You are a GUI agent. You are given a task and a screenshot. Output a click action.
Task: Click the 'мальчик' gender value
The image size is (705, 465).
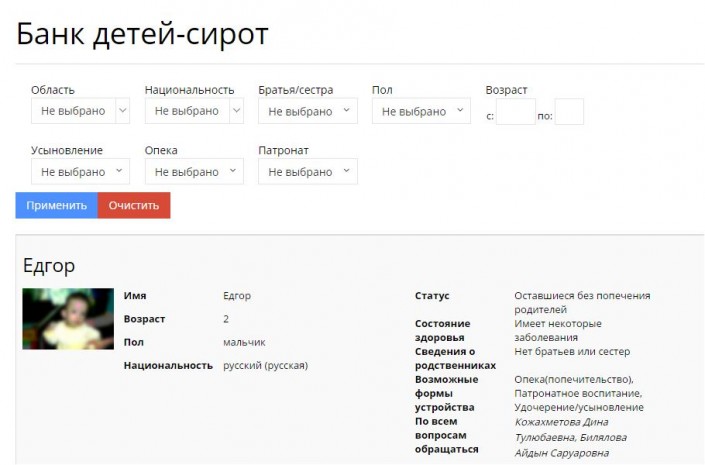click(244, 342)
